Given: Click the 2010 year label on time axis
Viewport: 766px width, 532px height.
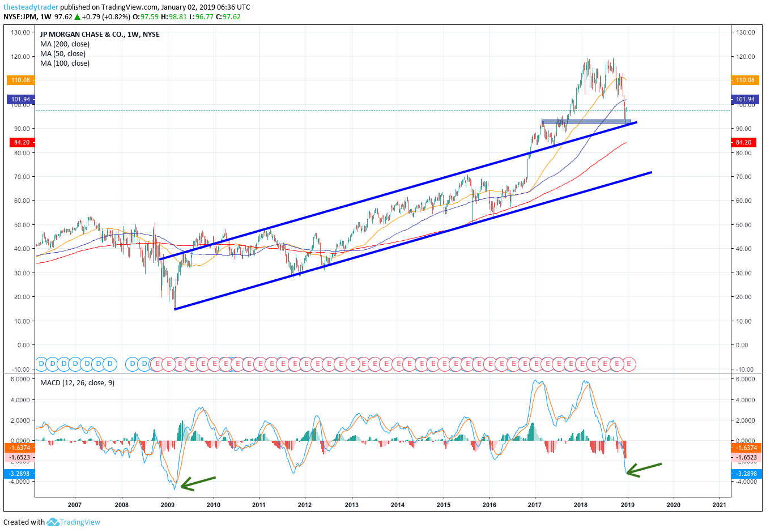Looking at the screenshot, I should point(214,505).
